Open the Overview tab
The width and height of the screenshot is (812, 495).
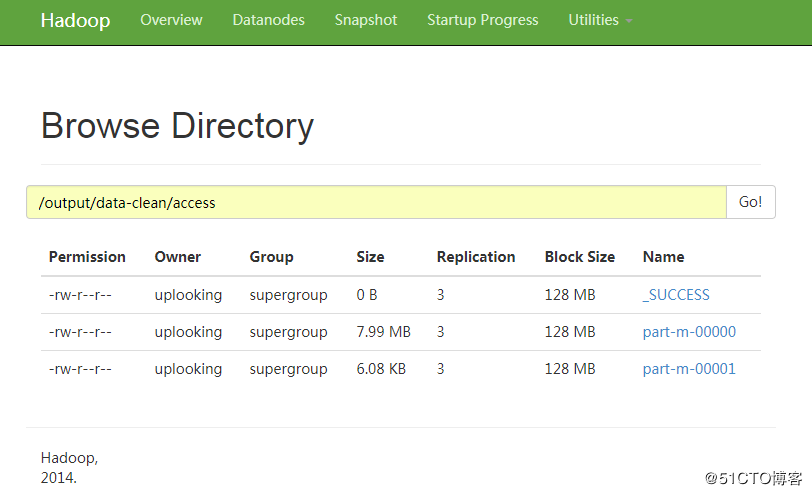(171, 20)
